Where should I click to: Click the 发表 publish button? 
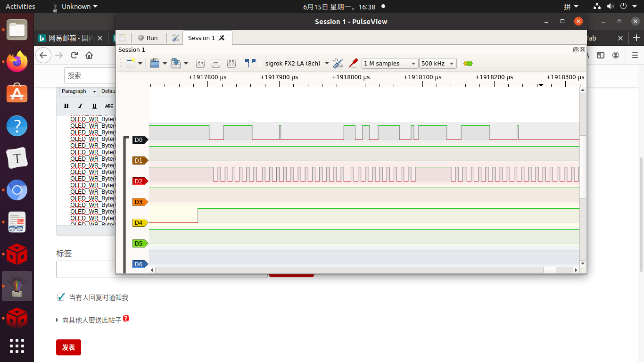tap(68, 347)
